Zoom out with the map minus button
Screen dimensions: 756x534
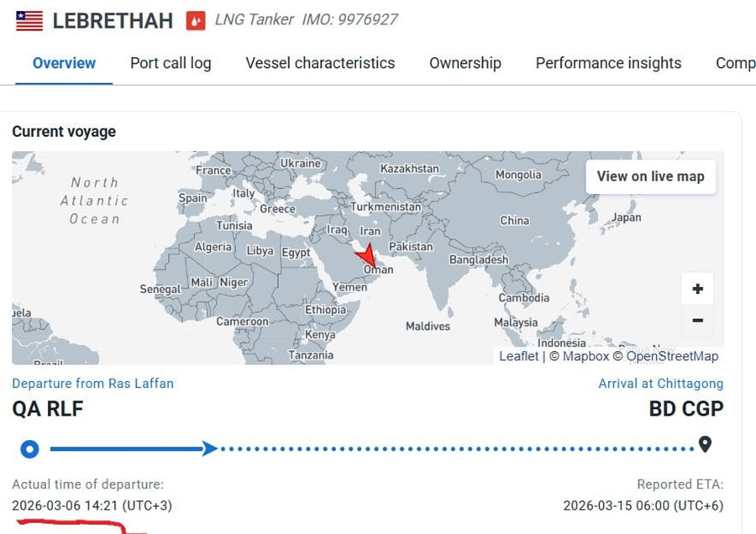pos(697,321)
